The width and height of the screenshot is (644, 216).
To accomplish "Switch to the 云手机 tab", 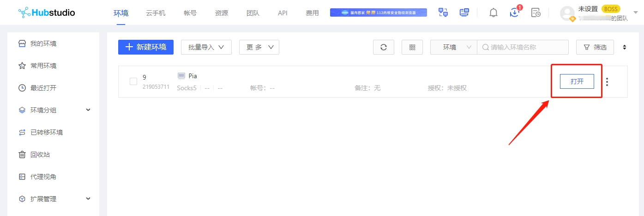I will (x=156, y=13).
